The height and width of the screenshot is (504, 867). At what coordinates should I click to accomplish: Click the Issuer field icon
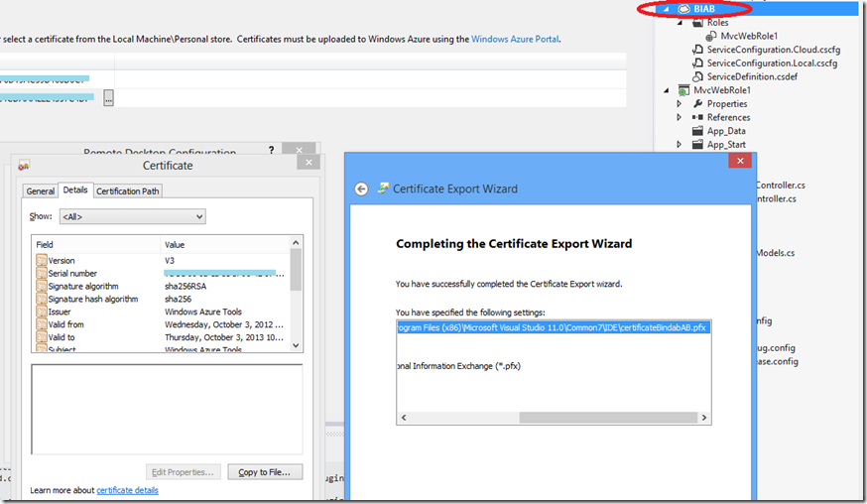[x=42, y=312]
